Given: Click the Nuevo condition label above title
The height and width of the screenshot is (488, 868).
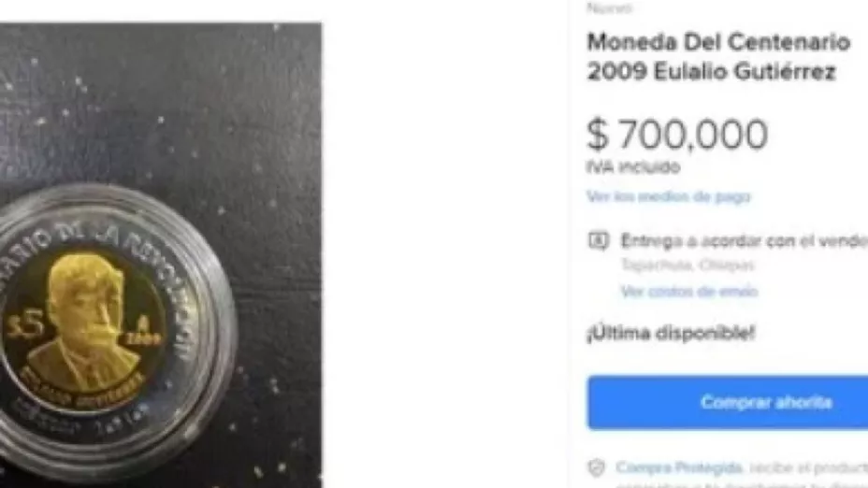Looking at the screenshot, I should click(x=609, y=7).
